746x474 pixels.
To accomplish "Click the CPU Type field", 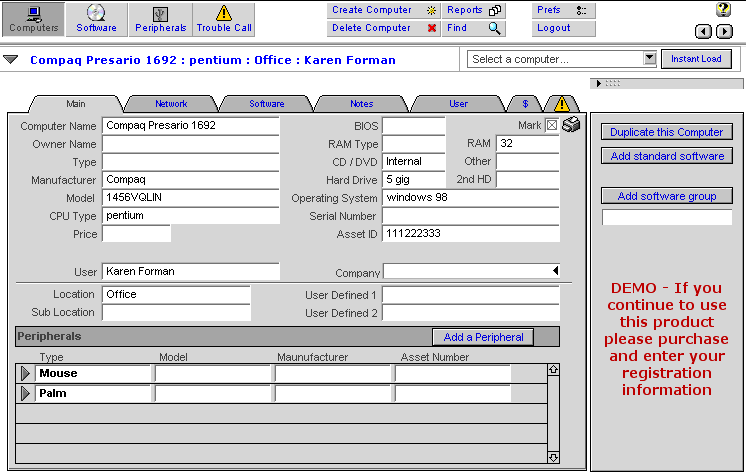I will coord(191,216).
